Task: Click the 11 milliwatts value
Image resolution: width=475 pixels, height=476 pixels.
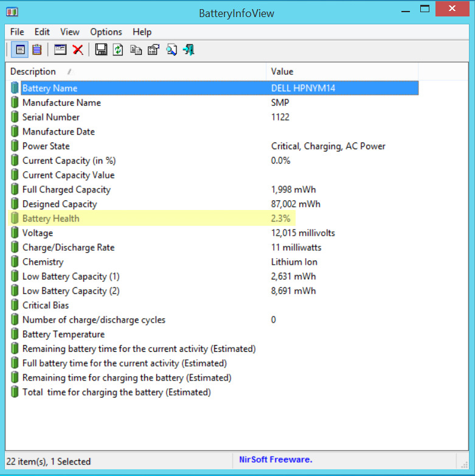Action: [296, 247]
